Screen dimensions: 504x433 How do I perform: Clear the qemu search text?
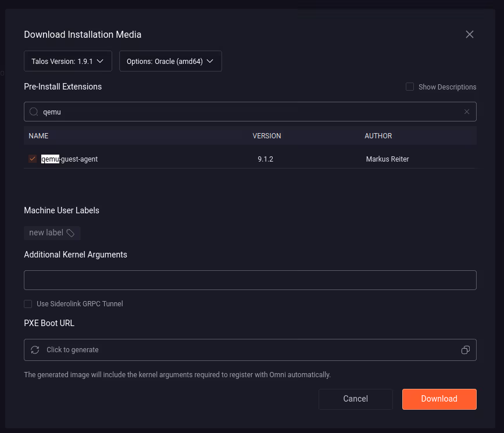pos(466,112)
